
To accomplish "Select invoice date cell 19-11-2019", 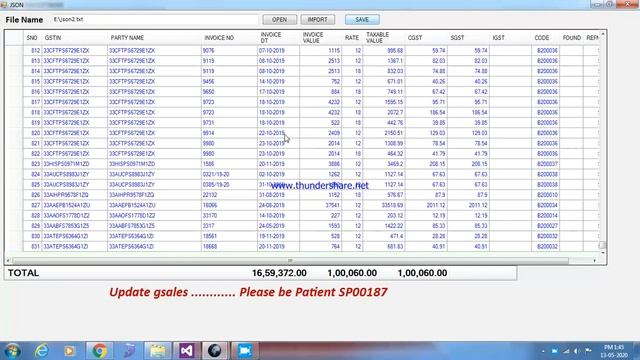I will tap(278, 236).
